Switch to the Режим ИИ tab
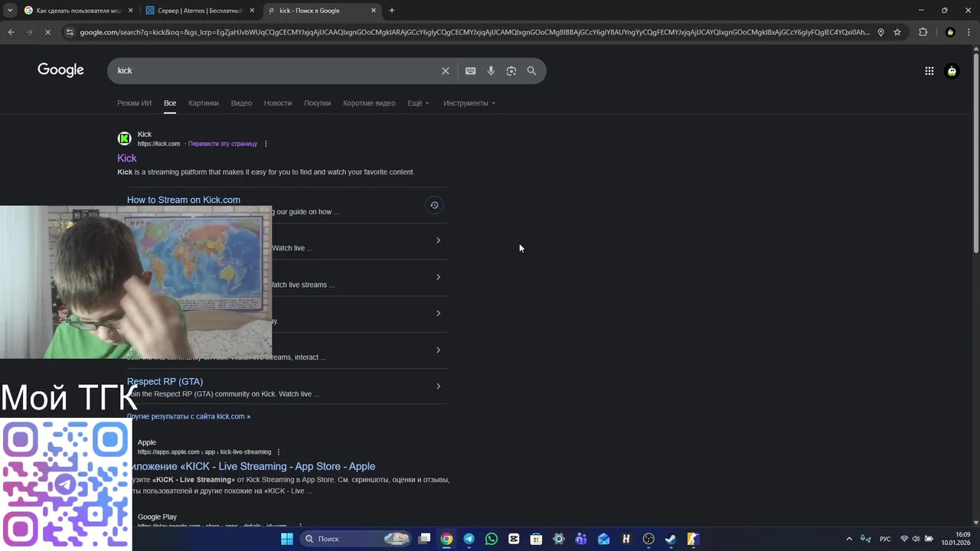This screenshot has height=551, width=980. [134, 103]
